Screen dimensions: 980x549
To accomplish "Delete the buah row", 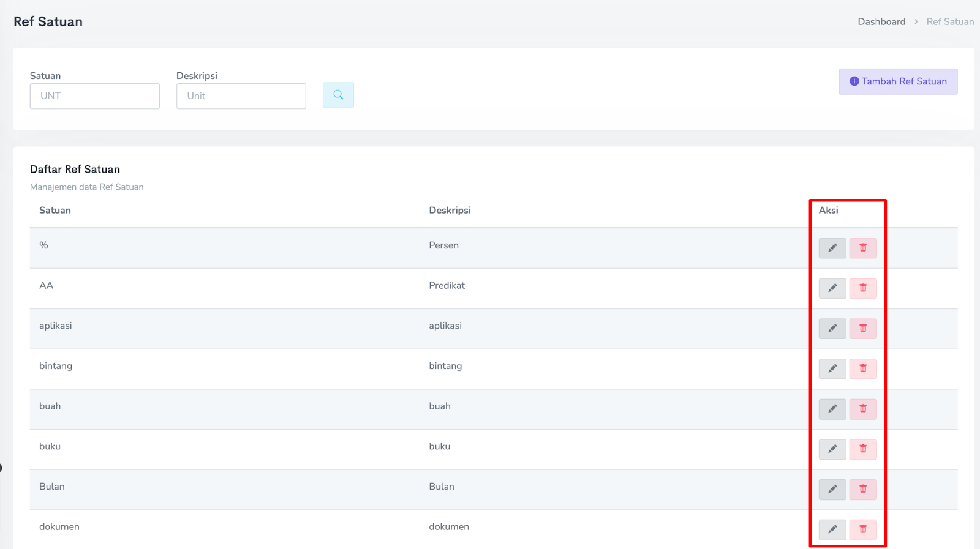I will [x=863, y=409].
